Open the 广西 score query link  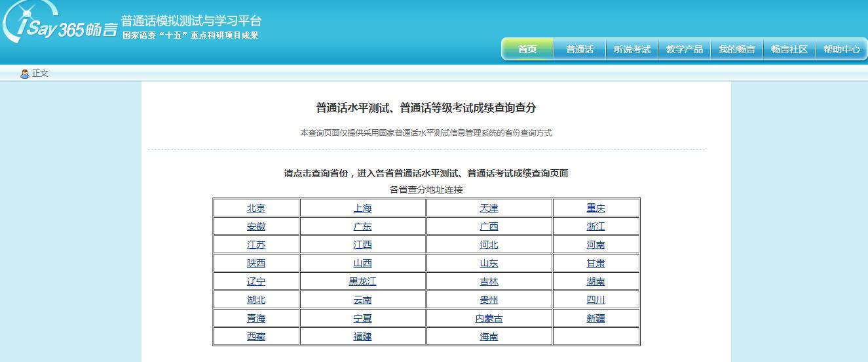click(489, 226)
